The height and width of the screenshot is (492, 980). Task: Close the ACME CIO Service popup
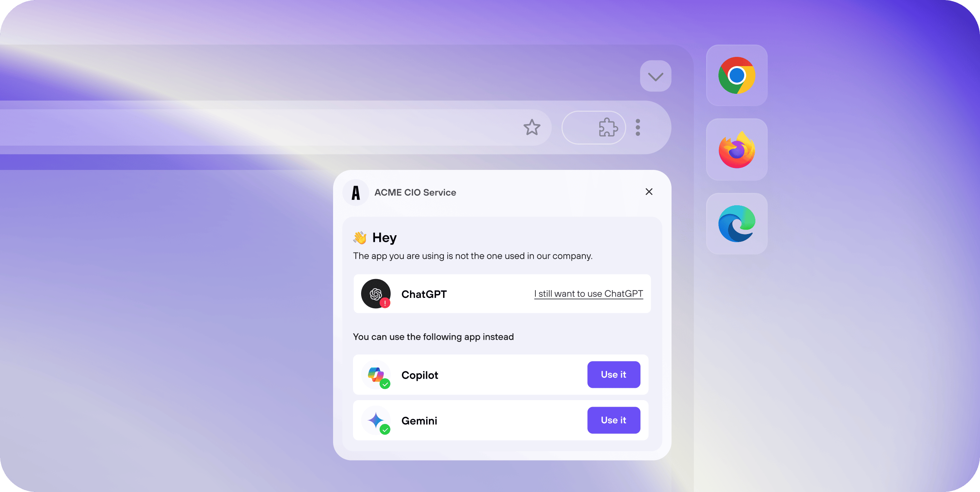648,192
